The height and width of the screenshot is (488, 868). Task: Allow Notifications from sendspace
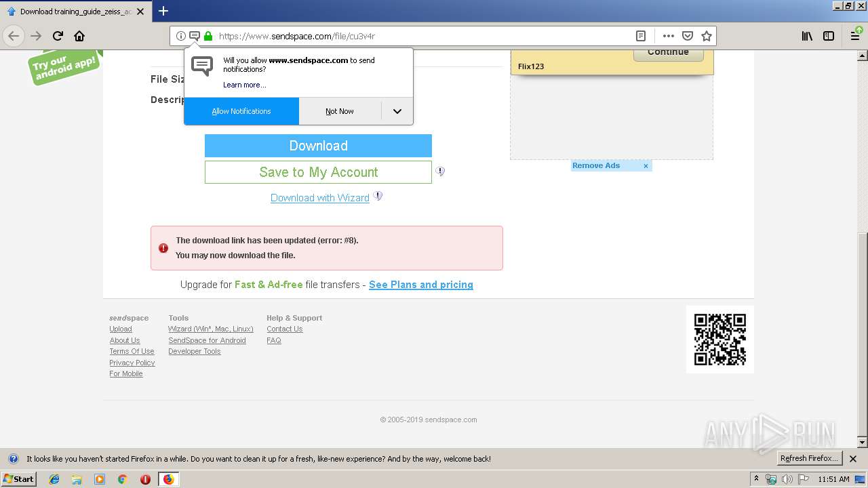point(241,111)
